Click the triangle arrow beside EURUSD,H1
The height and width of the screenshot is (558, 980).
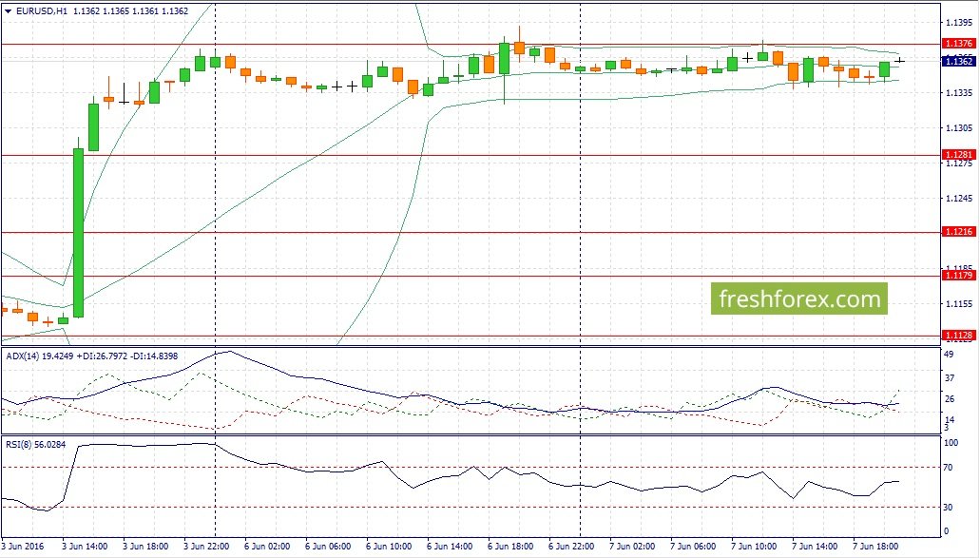coord(9,11)
